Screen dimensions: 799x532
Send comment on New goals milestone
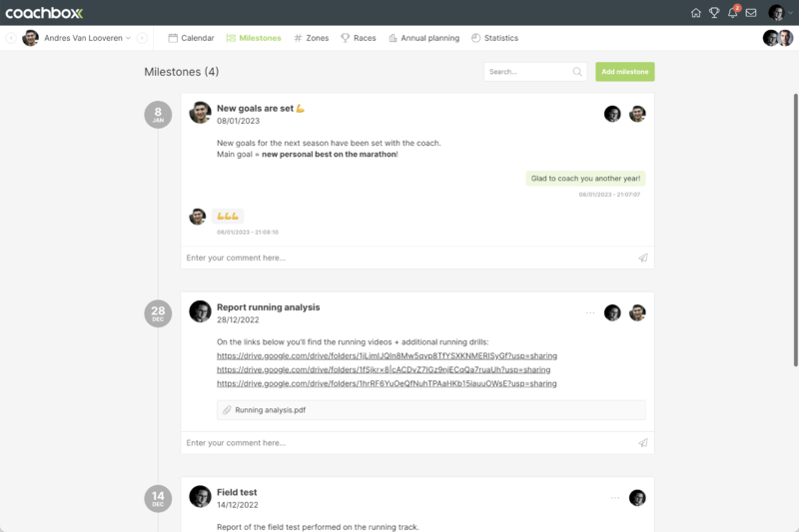coord(642,258)
